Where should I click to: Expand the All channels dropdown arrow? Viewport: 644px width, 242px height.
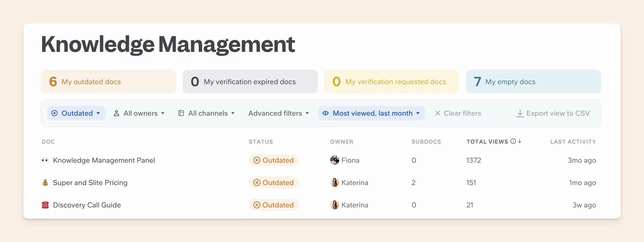click(x=233, y=113)
